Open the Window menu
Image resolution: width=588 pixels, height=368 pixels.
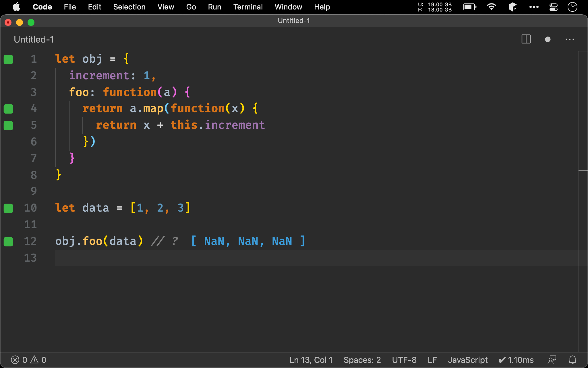pos(288,7)
